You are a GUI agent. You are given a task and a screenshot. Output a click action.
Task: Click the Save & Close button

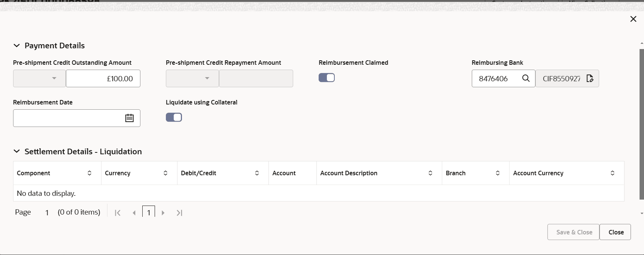coord(574,232)
